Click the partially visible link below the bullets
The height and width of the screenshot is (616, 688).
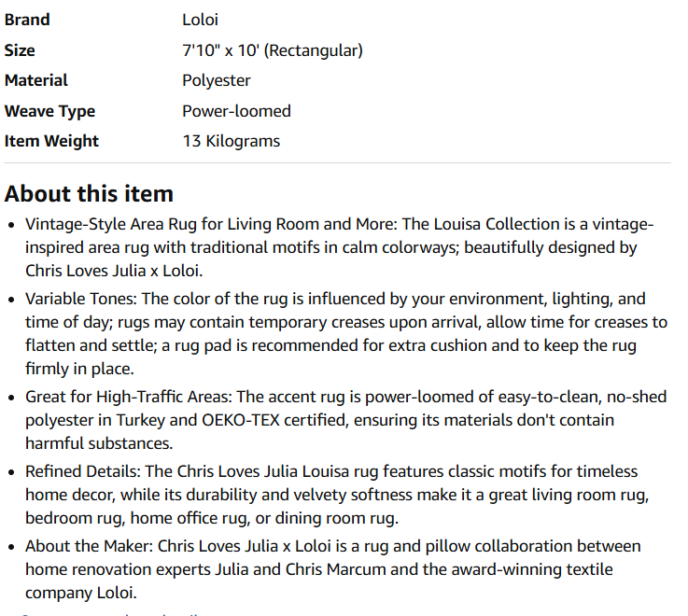(112, 614)
